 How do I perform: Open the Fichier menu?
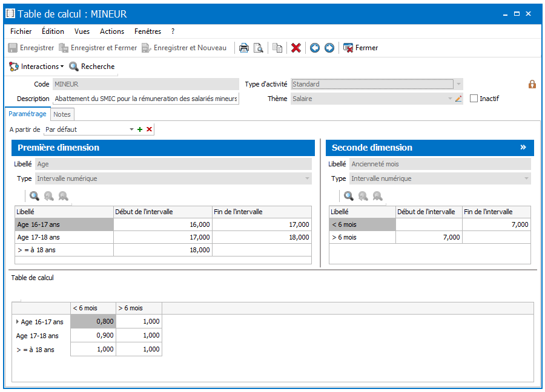(x=21, y=31)
